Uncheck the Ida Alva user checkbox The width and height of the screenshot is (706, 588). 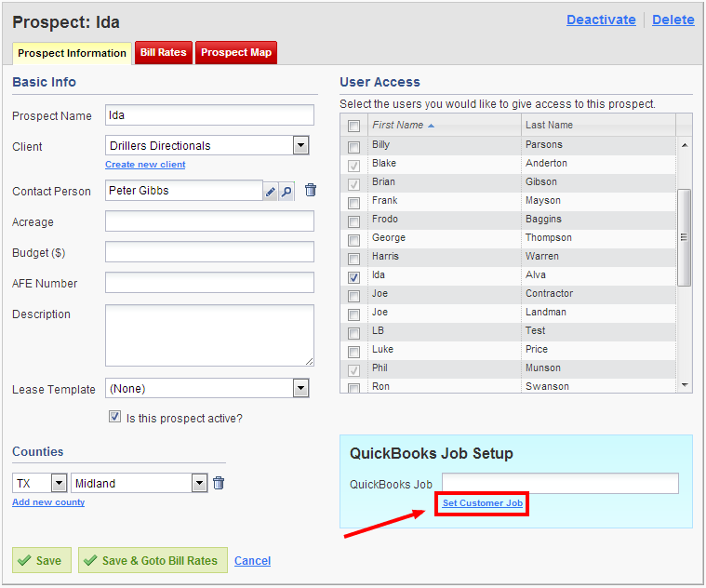353,276
